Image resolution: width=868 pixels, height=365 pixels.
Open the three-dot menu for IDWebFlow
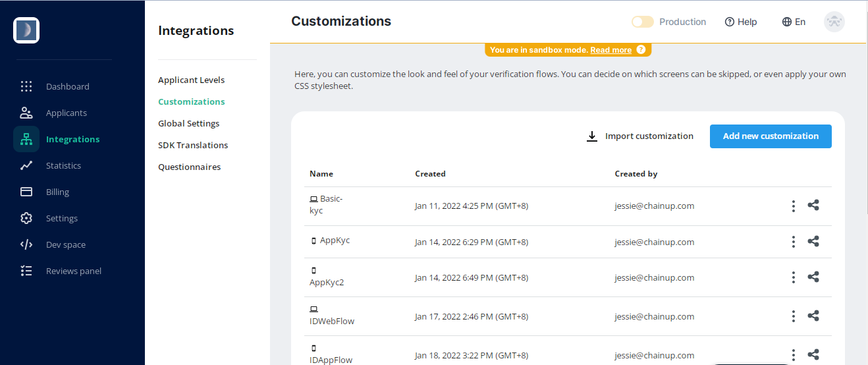[794, 316]
